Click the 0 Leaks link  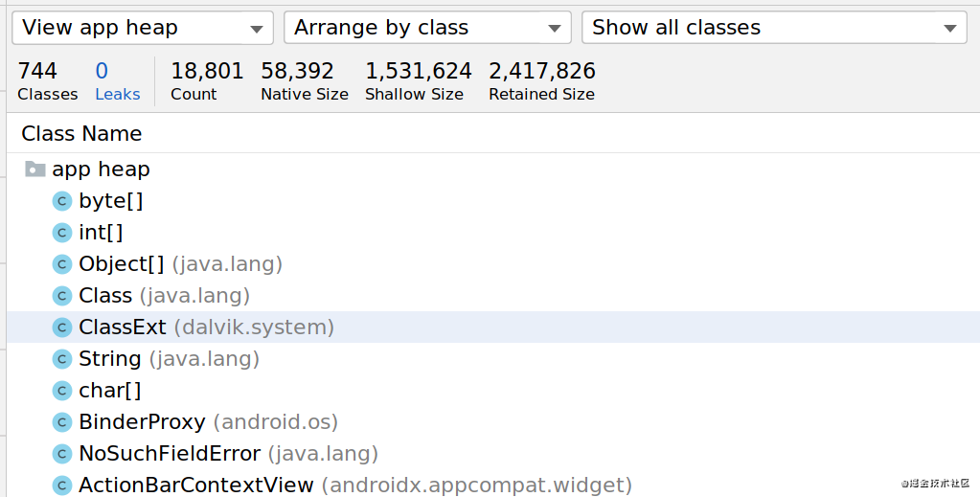118,81
